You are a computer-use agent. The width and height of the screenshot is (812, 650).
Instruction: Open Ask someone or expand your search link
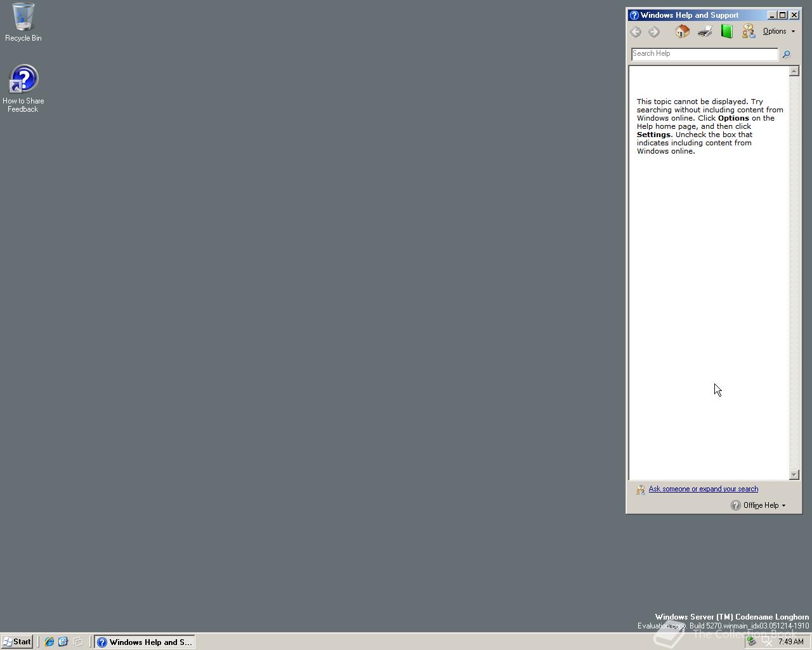point(703,489)
